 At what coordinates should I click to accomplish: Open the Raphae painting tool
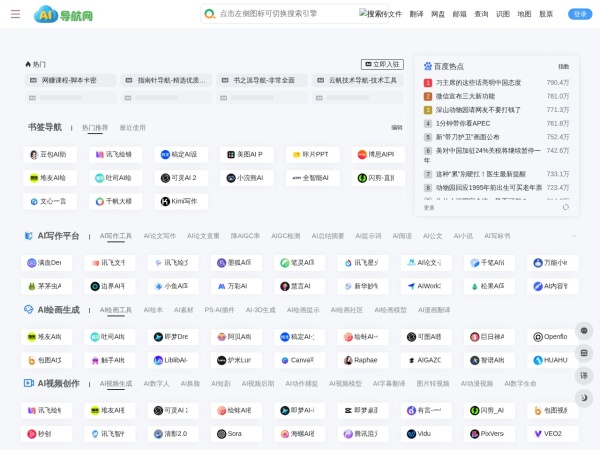pos(363,360)
